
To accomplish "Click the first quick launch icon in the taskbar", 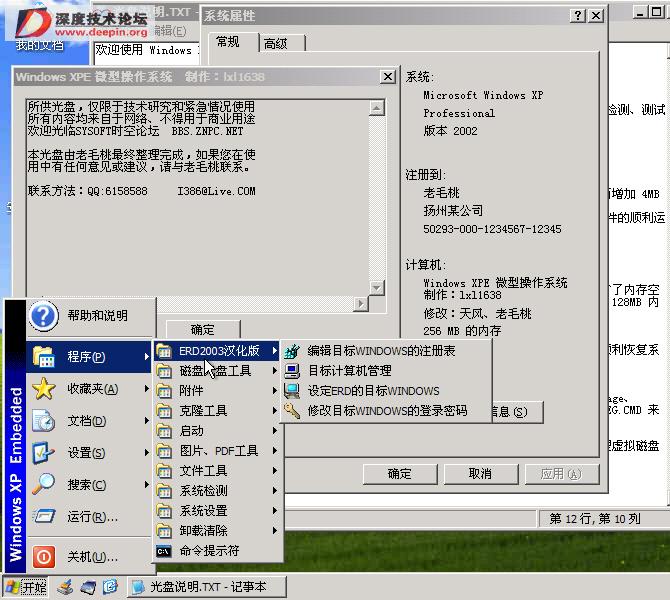I will pos(65,587).
